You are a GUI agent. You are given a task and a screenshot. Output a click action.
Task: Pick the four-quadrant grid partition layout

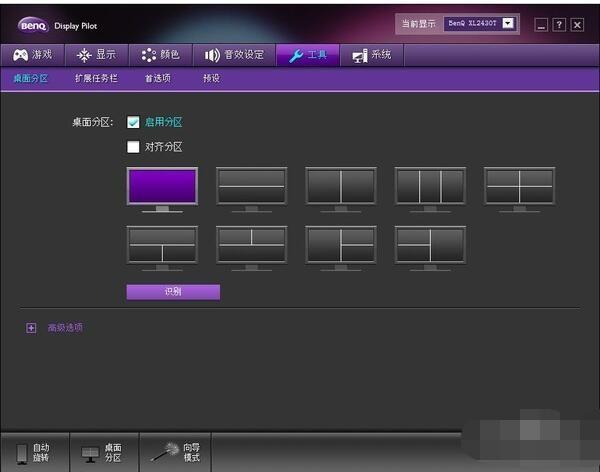[x=519, y=189]
